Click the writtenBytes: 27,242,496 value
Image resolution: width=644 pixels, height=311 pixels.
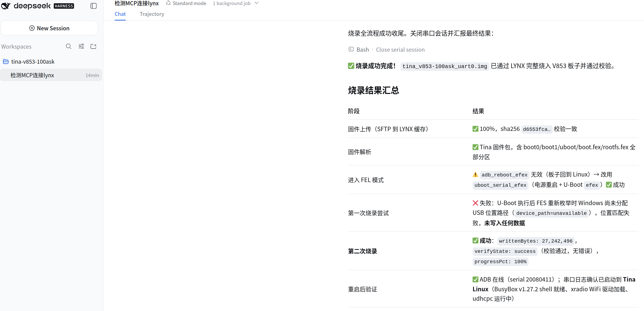pos(536,241)
